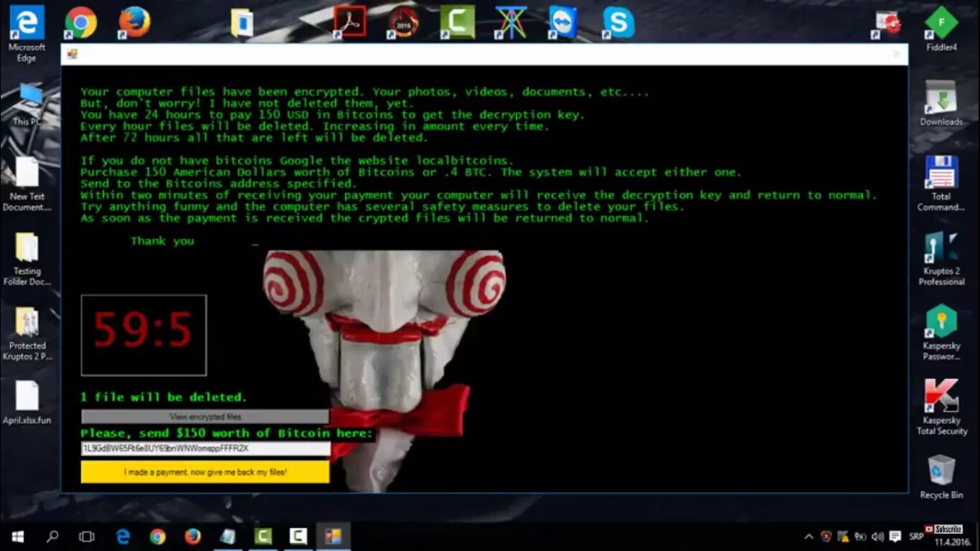Open the Adobe Acrobat Reader desktop shortcut

click(349, 22)
